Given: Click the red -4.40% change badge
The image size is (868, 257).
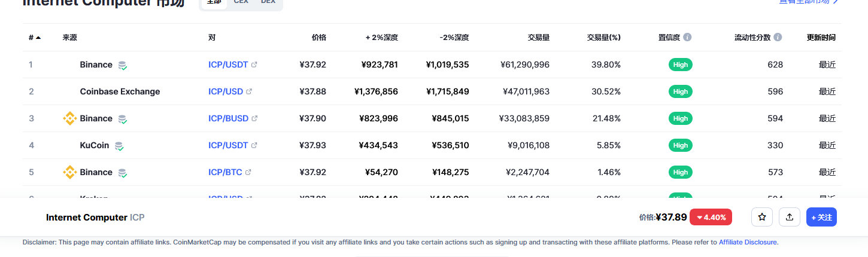Looking at the screenshot, I should (711, 217).
